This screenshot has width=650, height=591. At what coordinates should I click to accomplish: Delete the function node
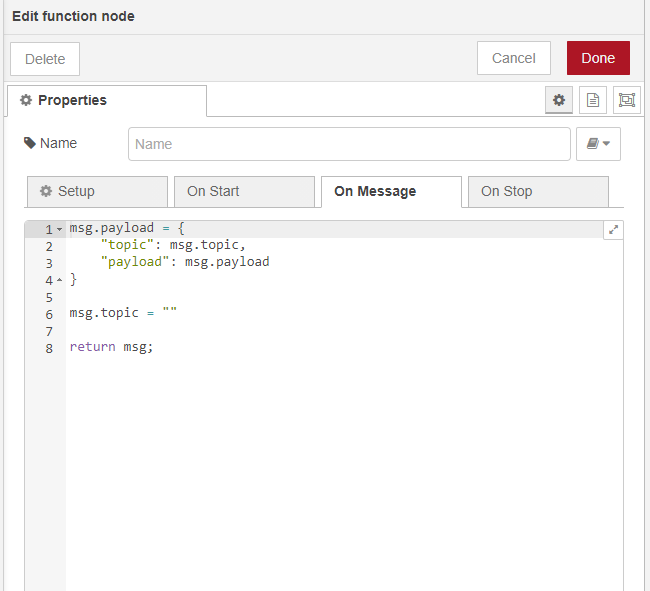[45, 59]
